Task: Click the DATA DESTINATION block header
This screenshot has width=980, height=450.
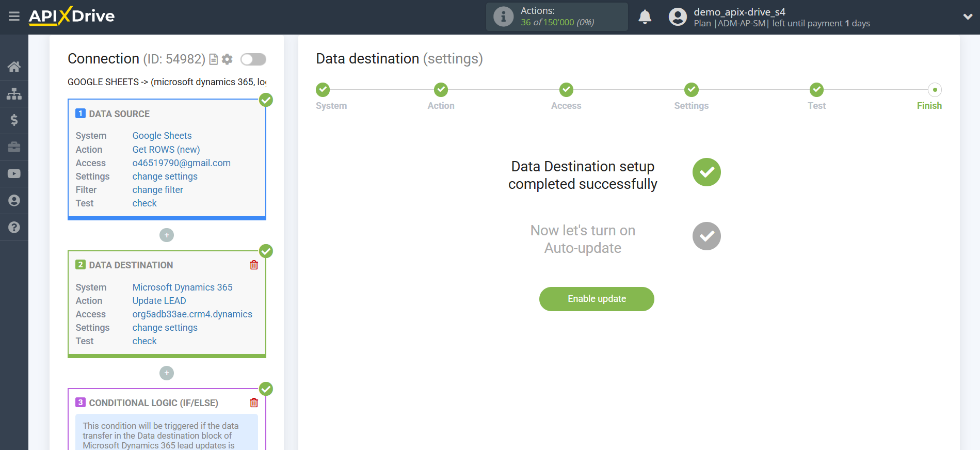Action: pos(131,265)
